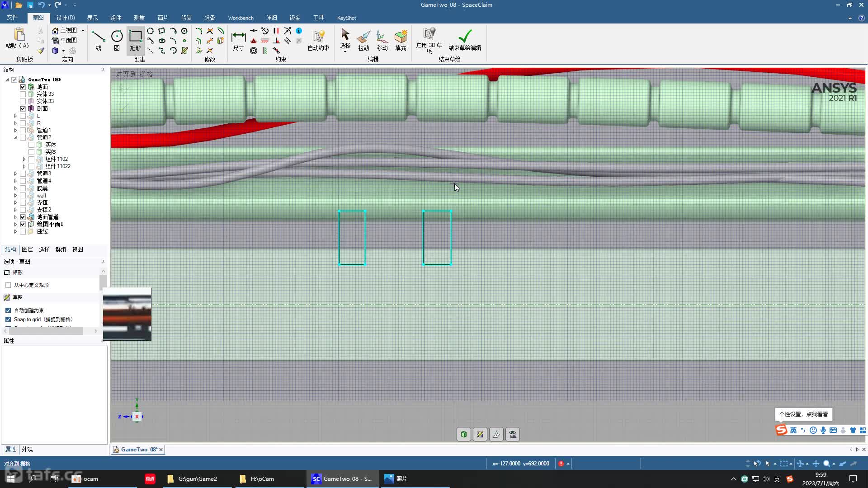Screen dimensions: 868x488
Task: Open the 文件 menu
Action: (12, 18)
